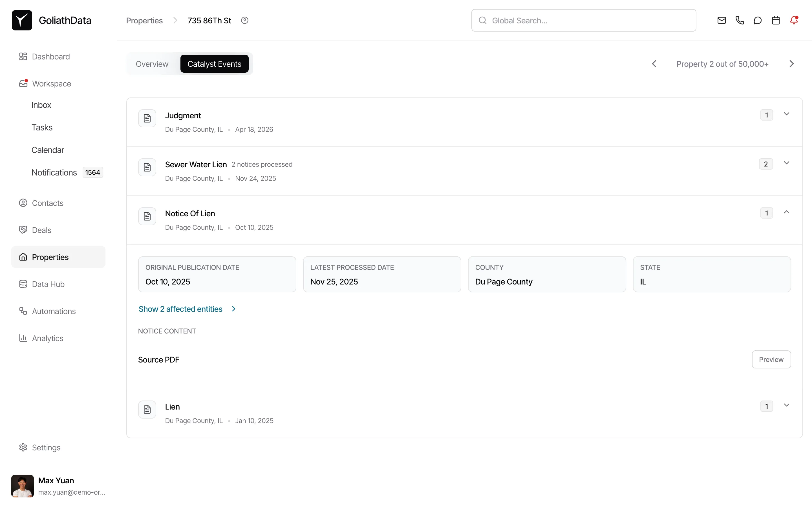Click the notifications bell icon

coord(794,20)
